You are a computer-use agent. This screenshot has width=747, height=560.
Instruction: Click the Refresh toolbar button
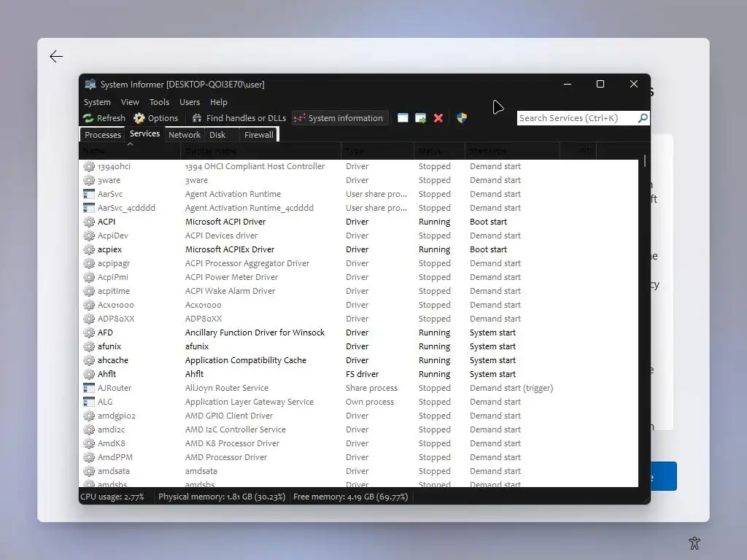pos(104,118)
